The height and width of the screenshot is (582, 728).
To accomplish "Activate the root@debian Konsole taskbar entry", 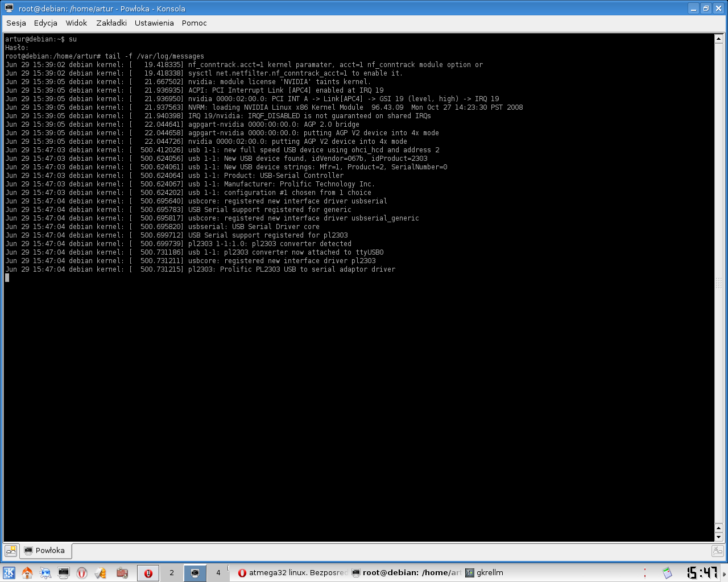I will (x=406, y=573).
